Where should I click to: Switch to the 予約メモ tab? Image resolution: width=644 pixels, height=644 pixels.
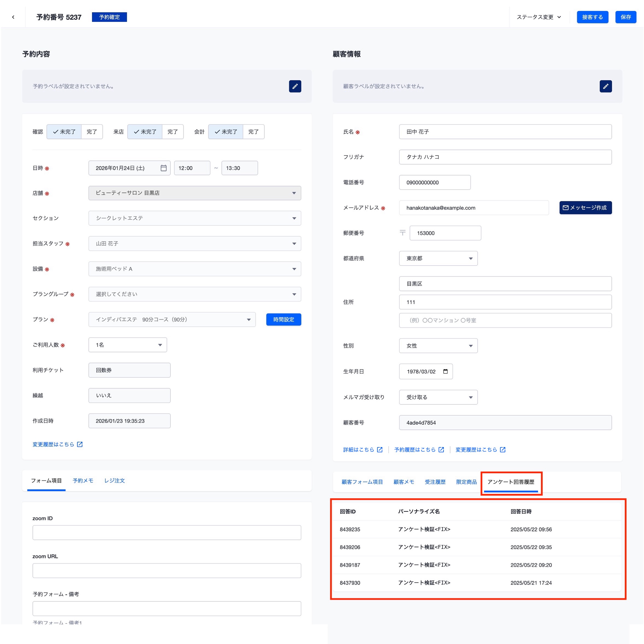(x=83, y=481)
